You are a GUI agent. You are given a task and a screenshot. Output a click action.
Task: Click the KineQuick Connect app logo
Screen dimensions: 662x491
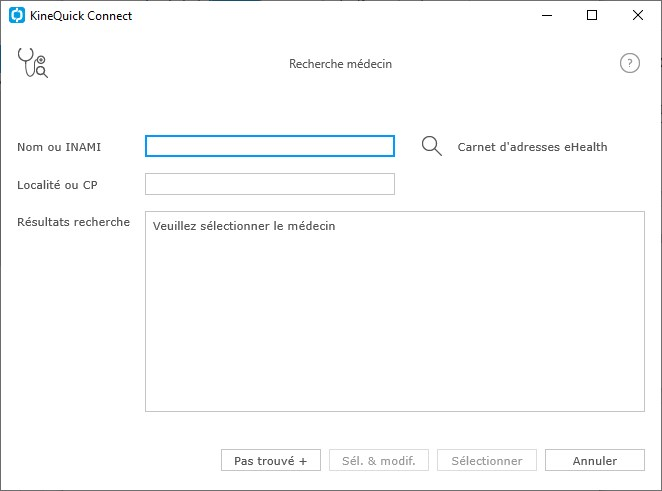[x=17, y=16]
